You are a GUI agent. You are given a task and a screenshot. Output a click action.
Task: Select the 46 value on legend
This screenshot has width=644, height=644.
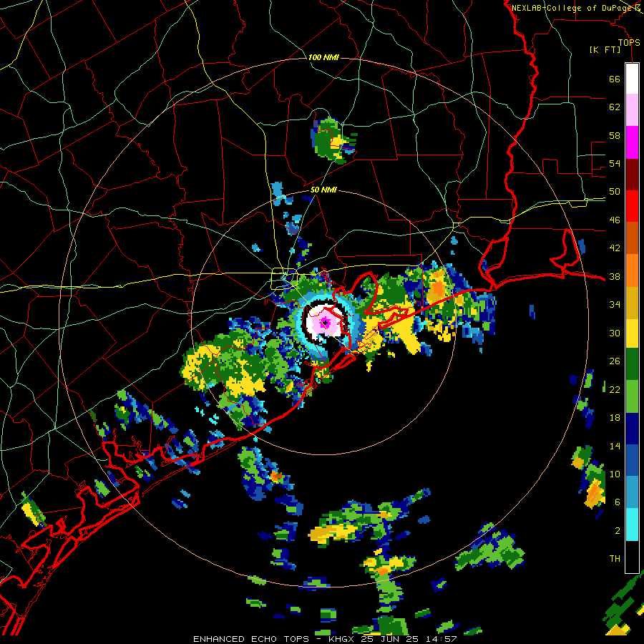pyautogui.click(x=615, y=220)
